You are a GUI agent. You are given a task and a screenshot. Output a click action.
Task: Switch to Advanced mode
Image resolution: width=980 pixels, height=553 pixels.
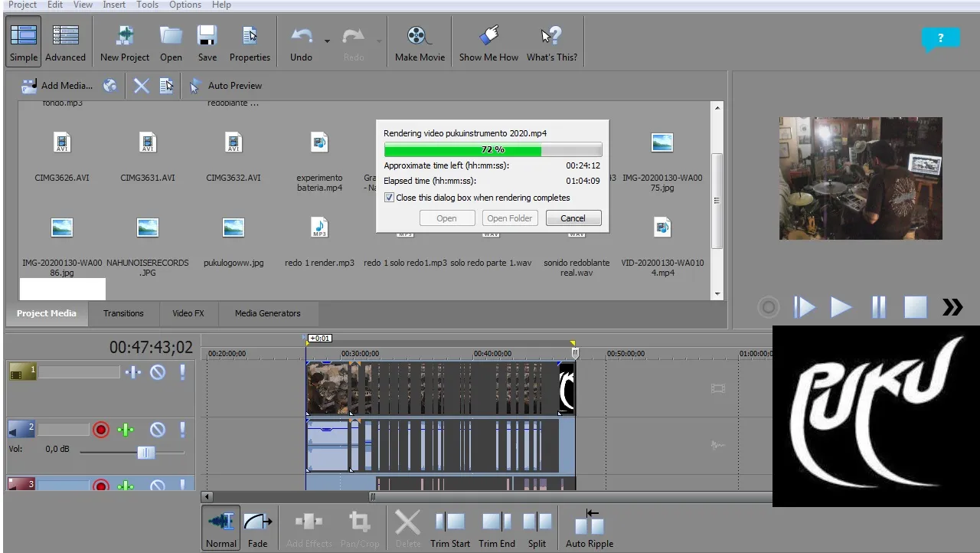pos(66,41)
